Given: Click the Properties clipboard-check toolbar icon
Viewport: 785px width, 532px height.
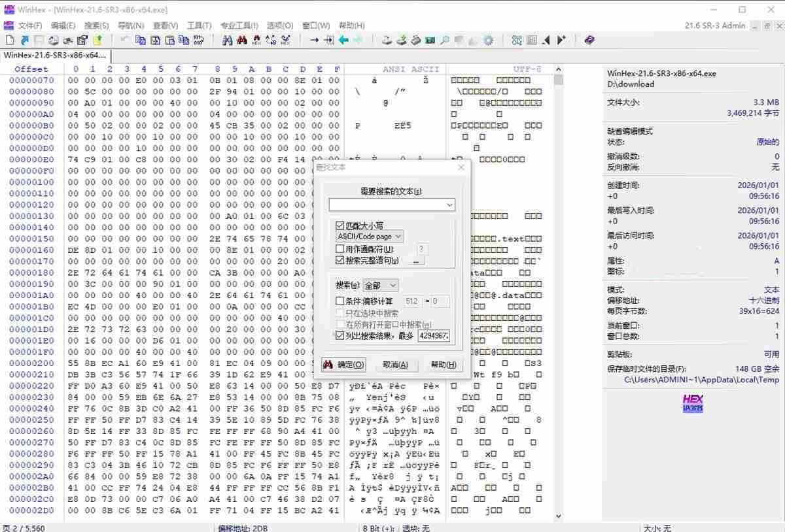Looking at the screenshot, I should click(81, 40).
